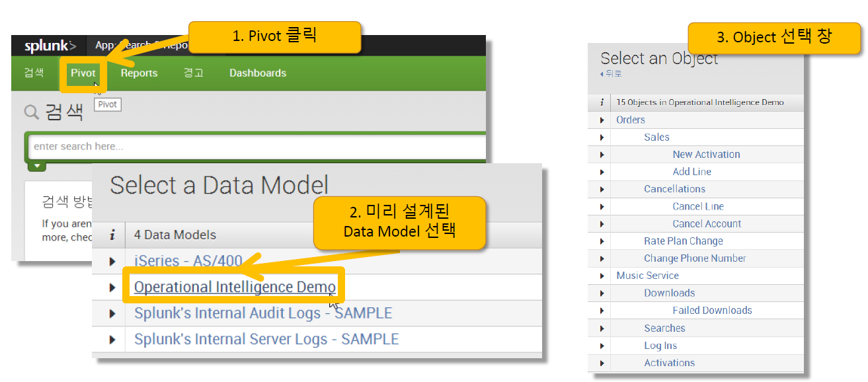Click the magnifying glass search icon beside 검색

pyautogui.click(x=31, y=112)
